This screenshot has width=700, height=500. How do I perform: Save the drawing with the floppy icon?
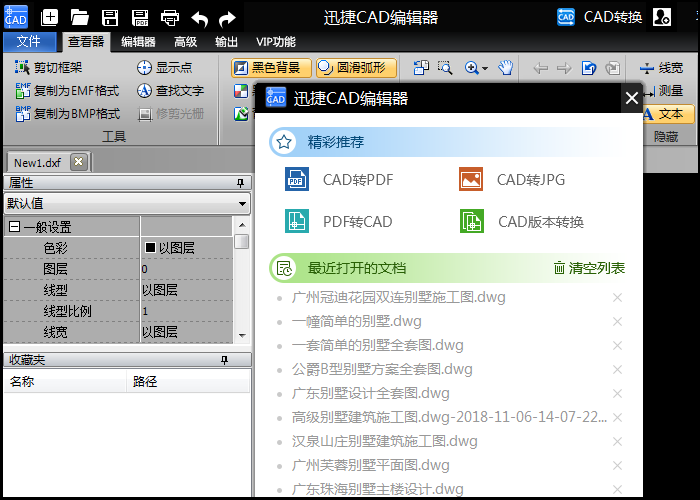click(x=110, y=18)
